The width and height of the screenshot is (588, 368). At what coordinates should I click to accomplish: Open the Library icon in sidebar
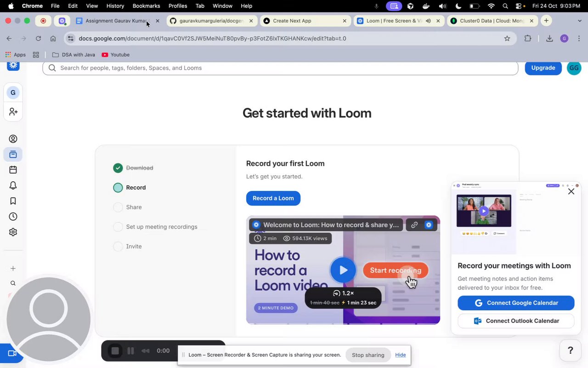point(13,155)
